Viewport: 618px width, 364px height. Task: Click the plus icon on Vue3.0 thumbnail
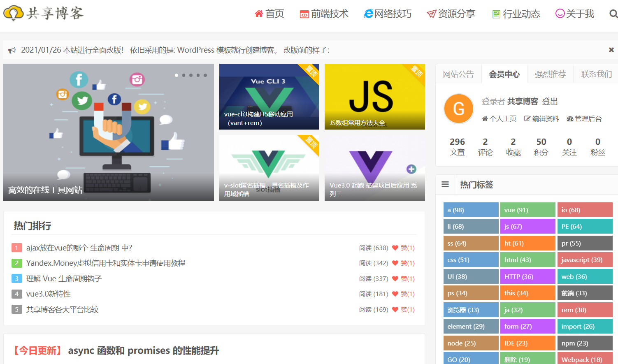click(x=411, y=169)
